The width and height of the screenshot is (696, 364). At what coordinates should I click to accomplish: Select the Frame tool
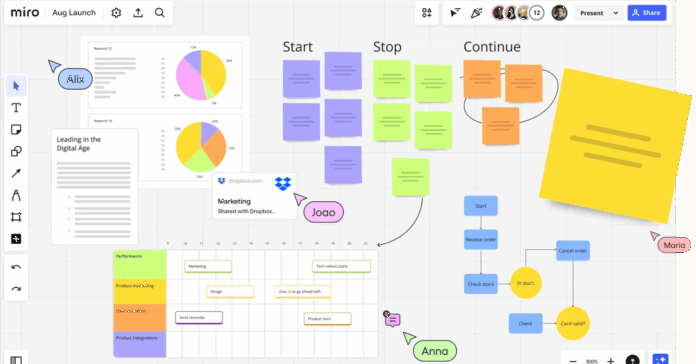click(16, 217)
